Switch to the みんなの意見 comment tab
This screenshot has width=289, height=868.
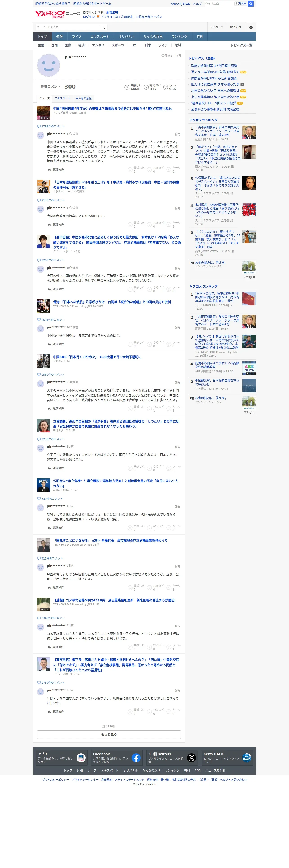(x=84, y=98)
